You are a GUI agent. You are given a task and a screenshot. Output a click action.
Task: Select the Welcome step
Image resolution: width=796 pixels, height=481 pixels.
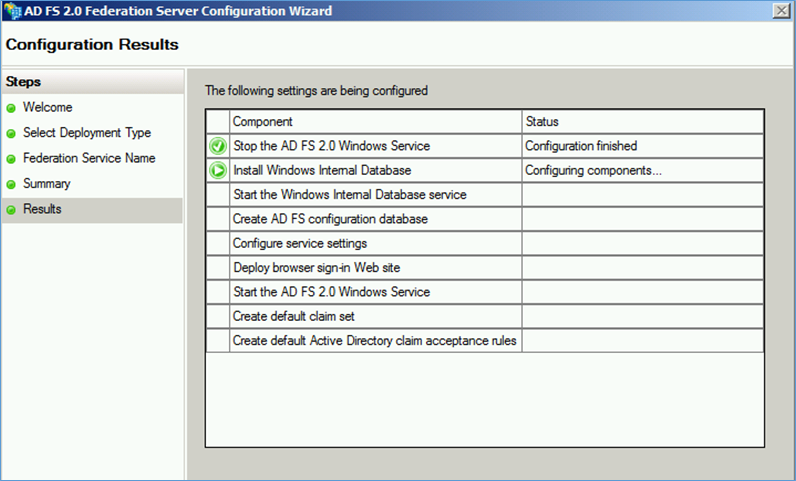point(47,107)
